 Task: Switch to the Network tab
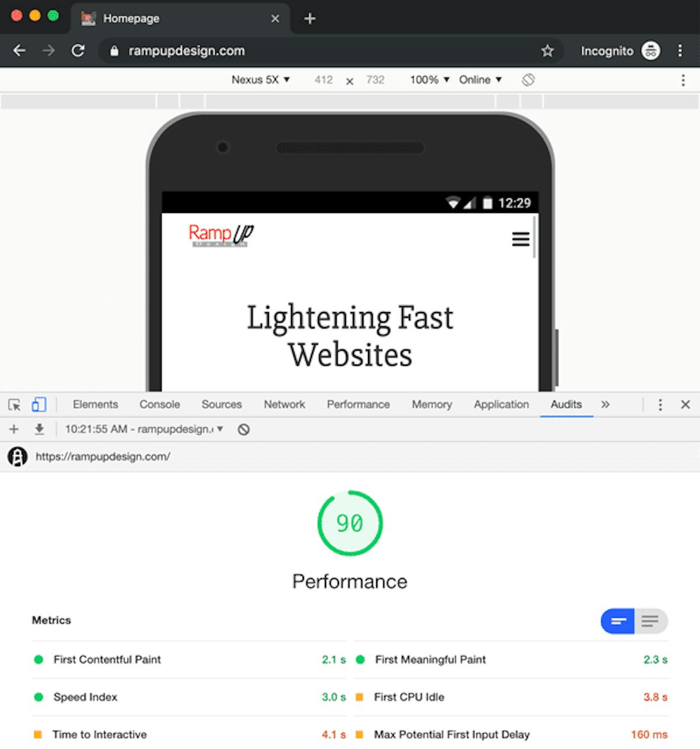pos(284,404)
